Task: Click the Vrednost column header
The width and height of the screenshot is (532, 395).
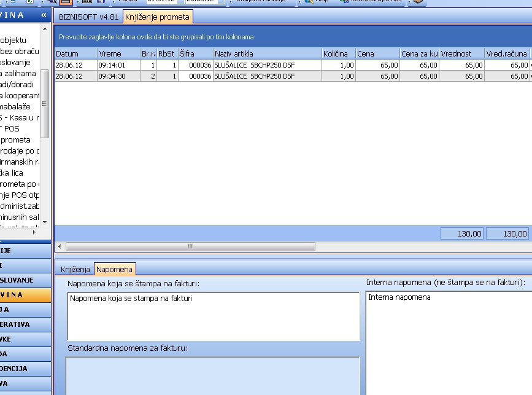Action: tap(461, 54)
